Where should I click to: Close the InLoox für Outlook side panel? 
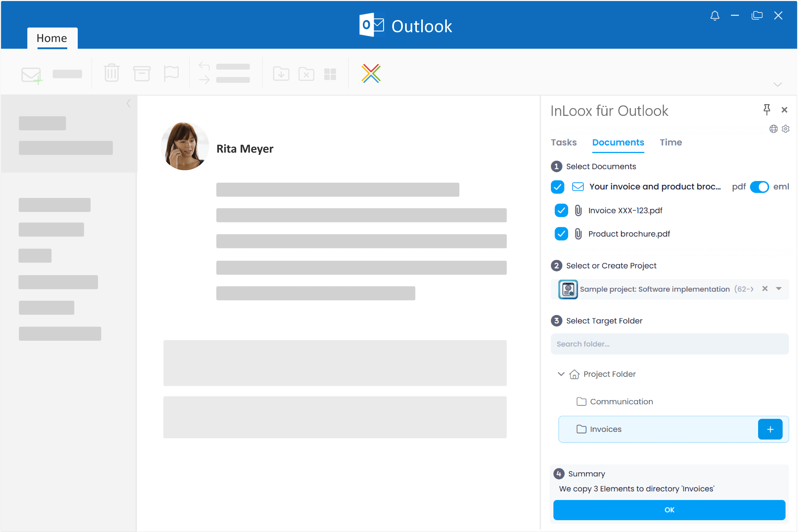784,110
